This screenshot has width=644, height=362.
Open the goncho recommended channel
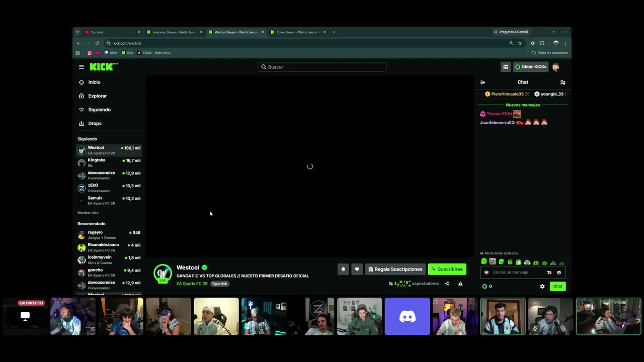109,272
